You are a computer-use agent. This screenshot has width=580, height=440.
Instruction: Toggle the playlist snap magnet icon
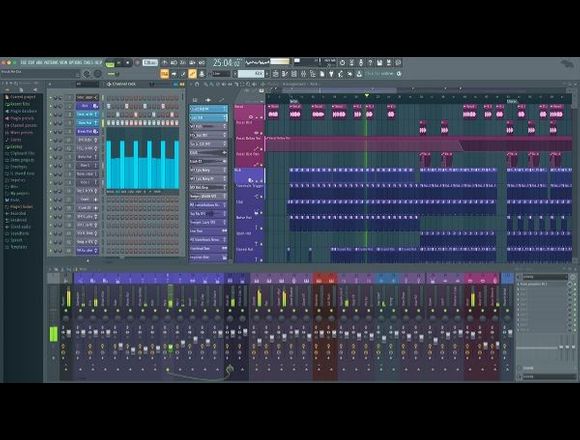[197, 84]
